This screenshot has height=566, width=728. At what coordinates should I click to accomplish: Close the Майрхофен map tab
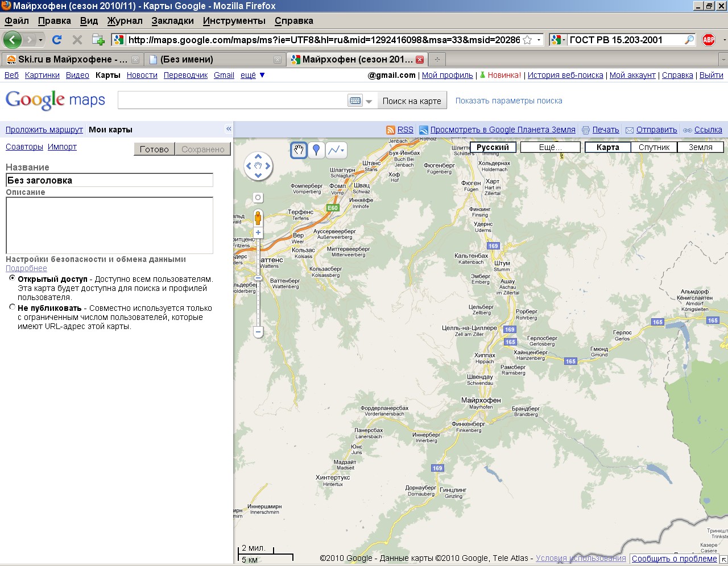[x=420, y=59]
